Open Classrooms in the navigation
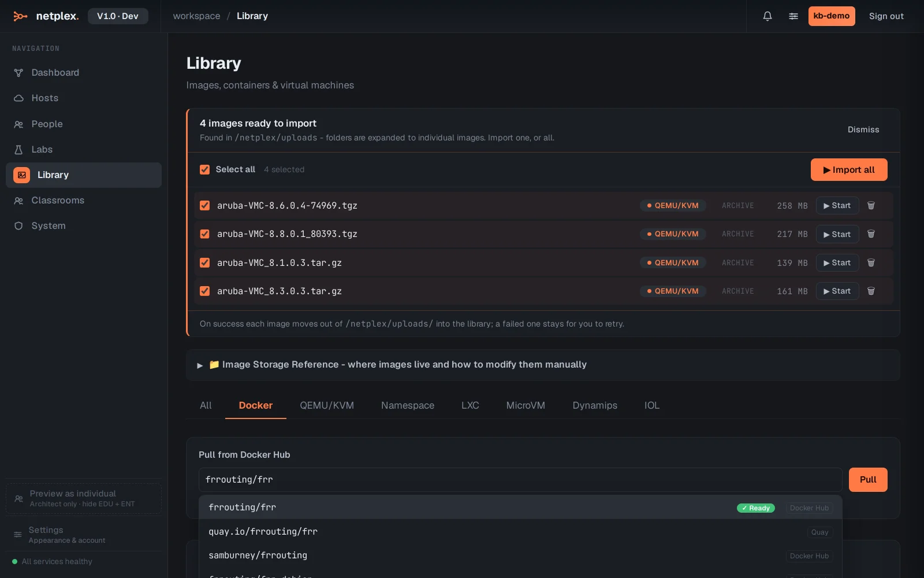This screenshot has height=578, width=924. tap(84, 201)
